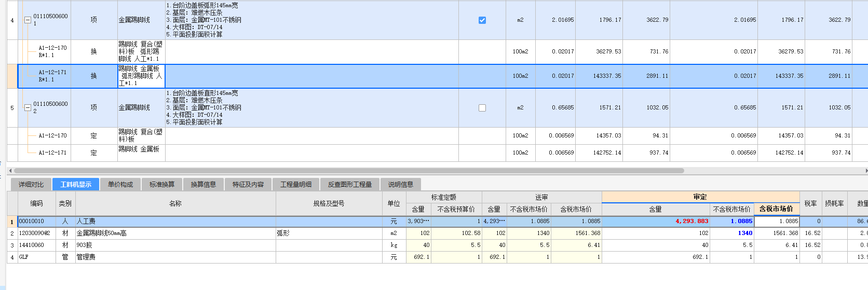
Task: Click the left scroll arrow of the horizontal scrollbar
Action: (x=10, y=170)
